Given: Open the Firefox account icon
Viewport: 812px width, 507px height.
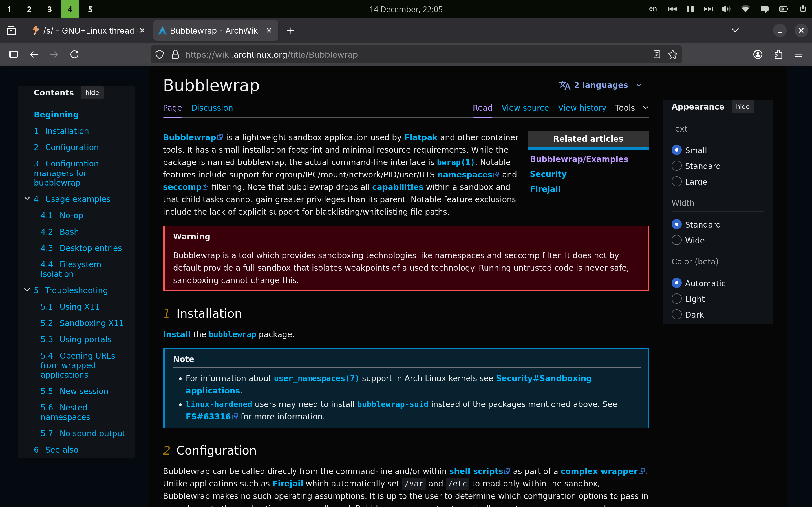Looking at the screenshot, I should (x=758, y=54).
